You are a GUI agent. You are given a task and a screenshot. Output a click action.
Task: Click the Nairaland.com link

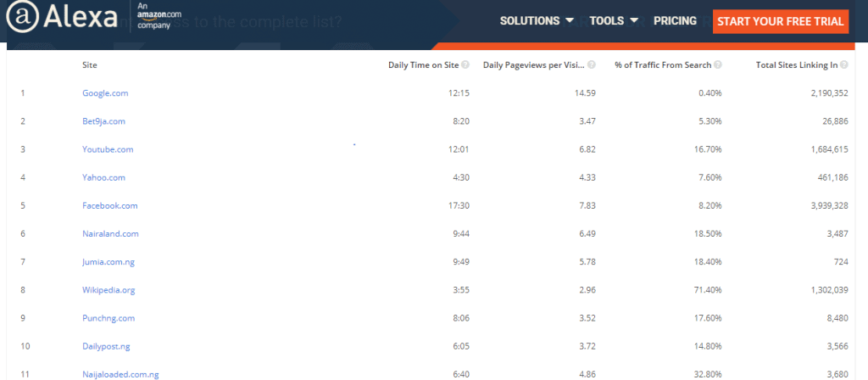click(111, 234)
